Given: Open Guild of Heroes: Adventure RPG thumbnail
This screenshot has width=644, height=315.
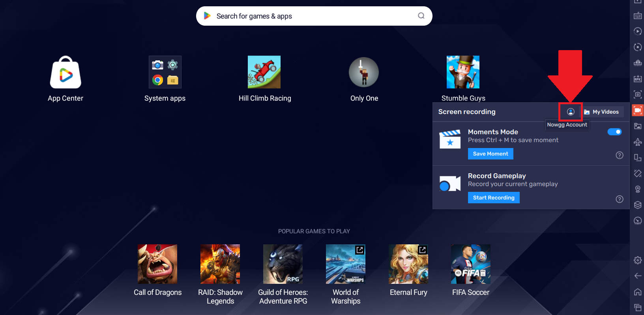Looking at the screenshot, I should coord(283,264).
